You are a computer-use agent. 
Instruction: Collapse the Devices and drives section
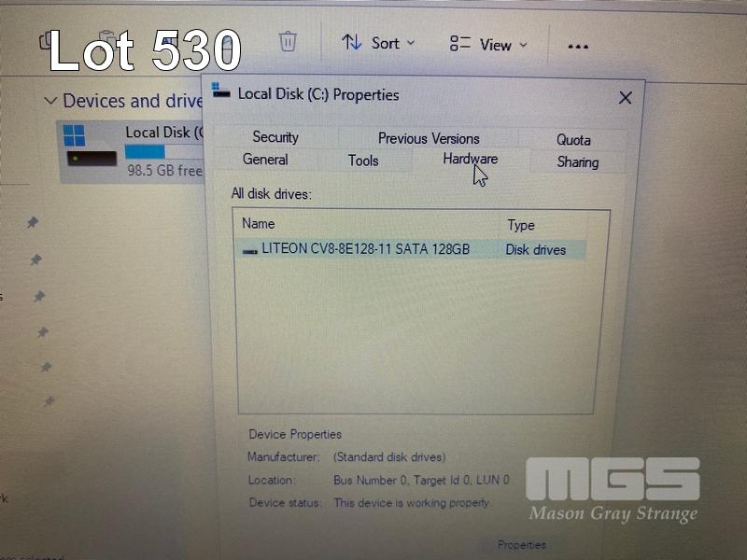coord(50,101)
